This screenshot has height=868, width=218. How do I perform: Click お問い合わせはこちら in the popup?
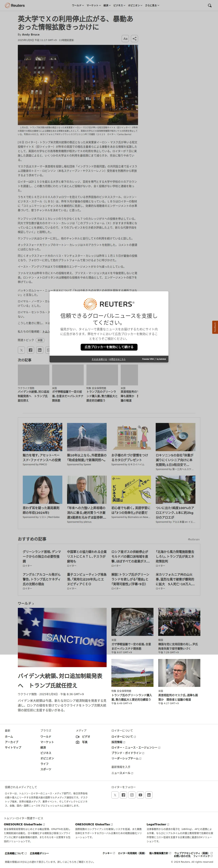pos(117,359)
